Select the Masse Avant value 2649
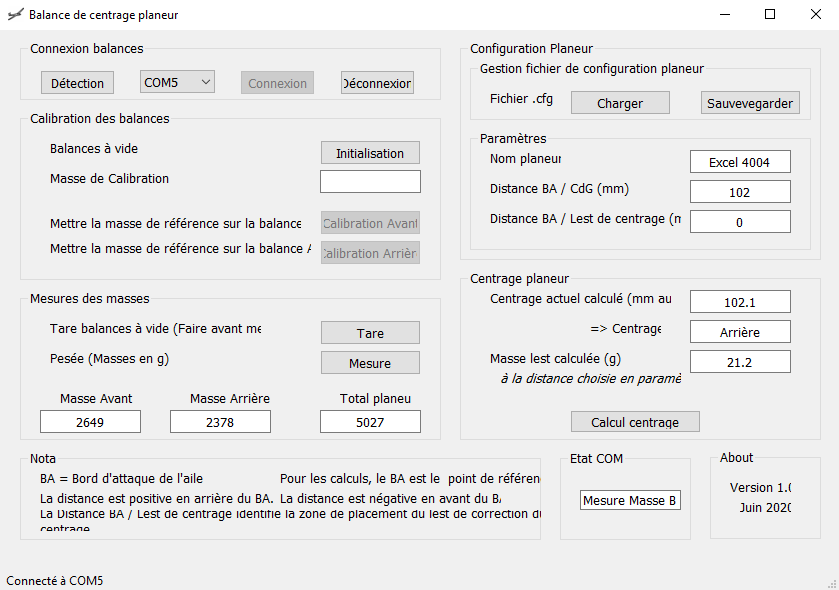 [x=90, y=422]
